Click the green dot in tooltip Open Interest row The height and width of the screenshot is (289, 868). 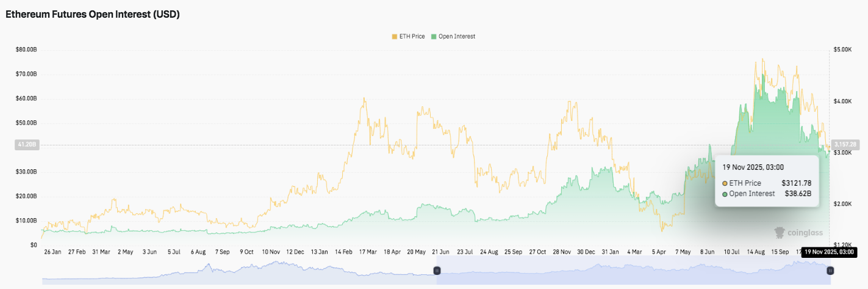click(x=725, y=194)
